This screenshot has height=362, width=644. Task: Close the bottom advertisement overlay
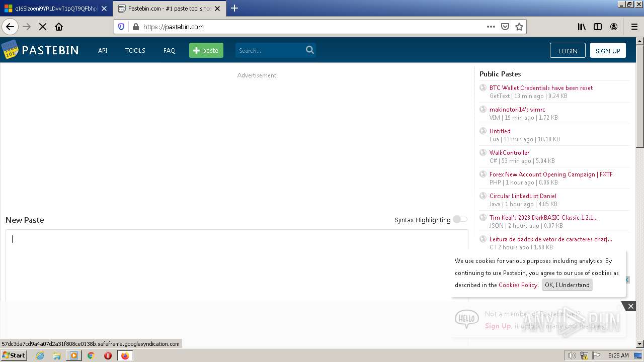tap(630, 306)
